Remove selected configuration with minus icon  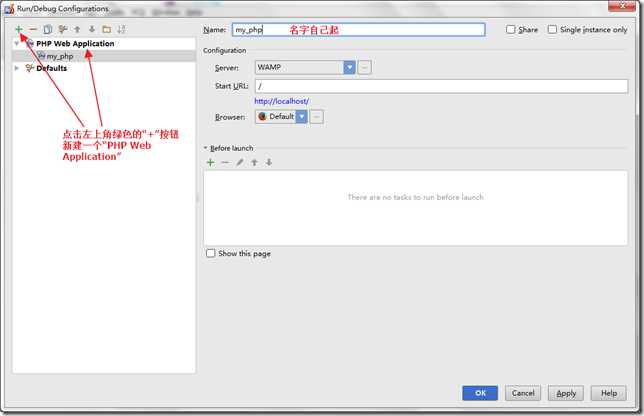tap(33, 29)
